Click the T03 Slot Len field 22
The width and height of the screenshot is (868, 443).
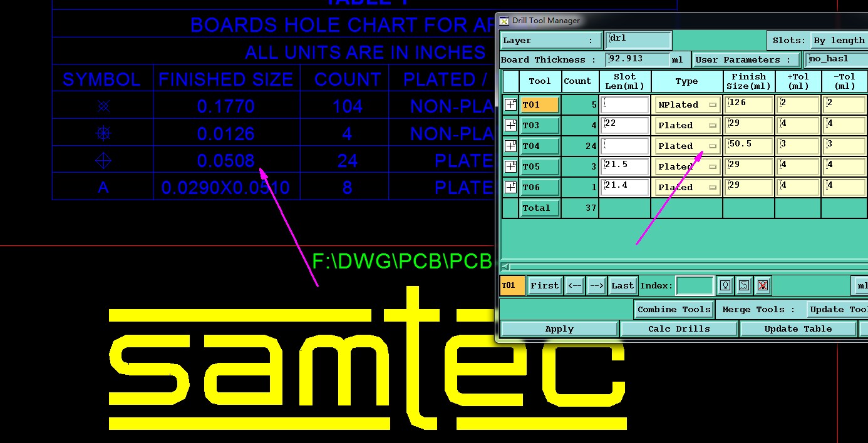pyautogui.click(x=625, y=125)
